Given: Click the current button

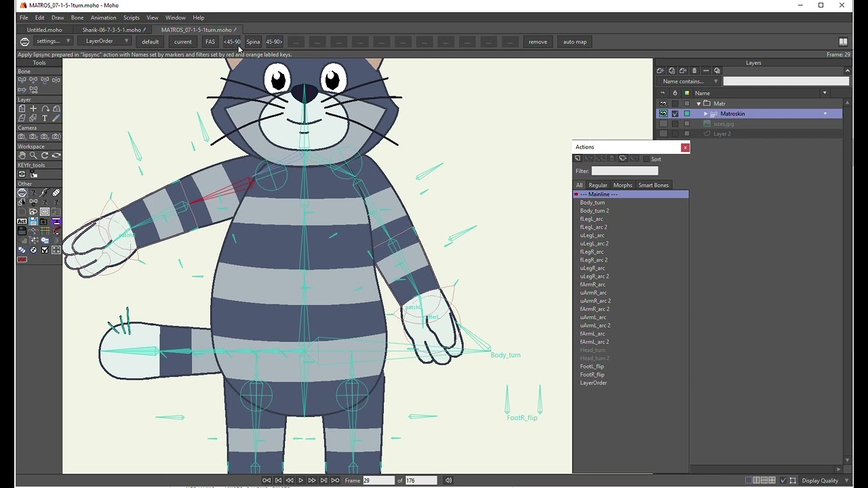Looking at the screenshot, I should click(183, 42).
